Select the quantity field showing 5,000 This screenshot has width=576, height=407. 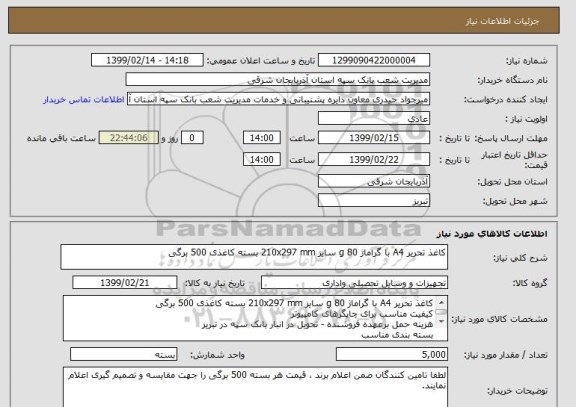(392, 354)
